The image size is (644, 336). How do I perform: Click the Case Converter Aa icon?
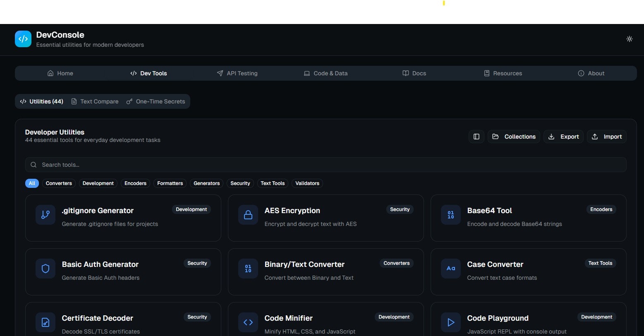coord(450,269)
